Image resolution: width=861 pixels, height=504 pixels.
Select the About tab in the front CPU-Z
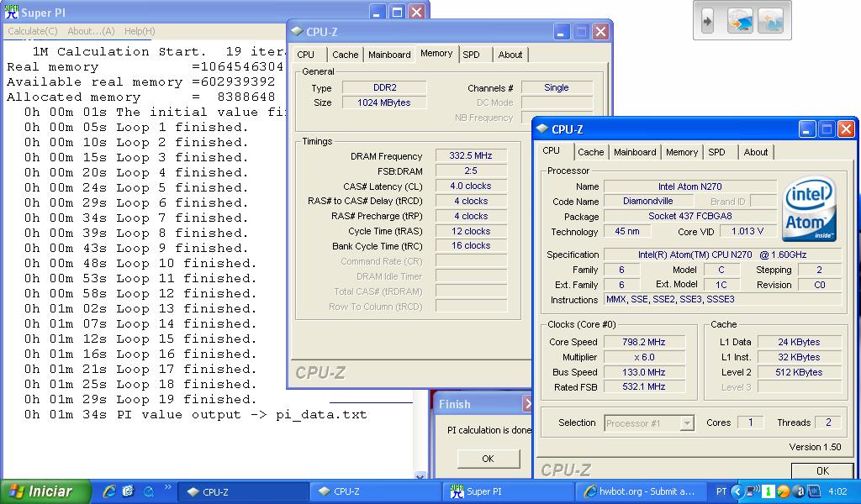pos(756,152)
